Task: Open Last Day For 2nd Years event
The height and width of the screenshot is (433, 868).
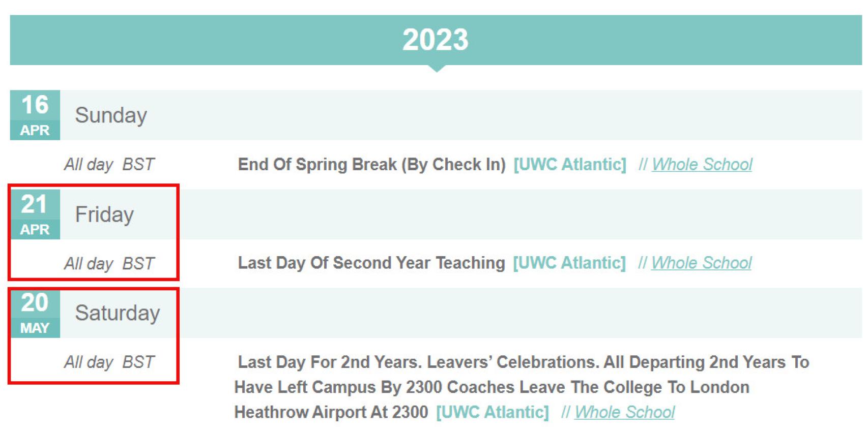Action: [x=522, y=387]
